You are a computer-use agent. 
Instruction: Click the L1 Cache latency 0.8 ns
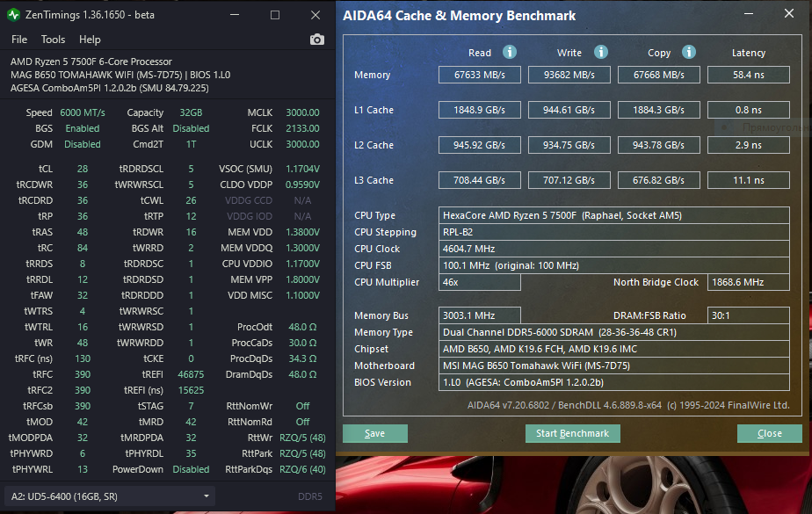click(749, 110)
